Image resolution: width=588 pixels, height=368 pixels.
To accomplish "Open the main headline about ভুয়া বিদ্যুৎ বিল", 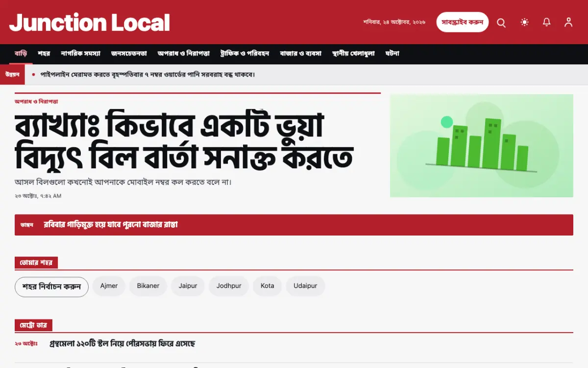I will pyautogui.click(x=184, y=140).
